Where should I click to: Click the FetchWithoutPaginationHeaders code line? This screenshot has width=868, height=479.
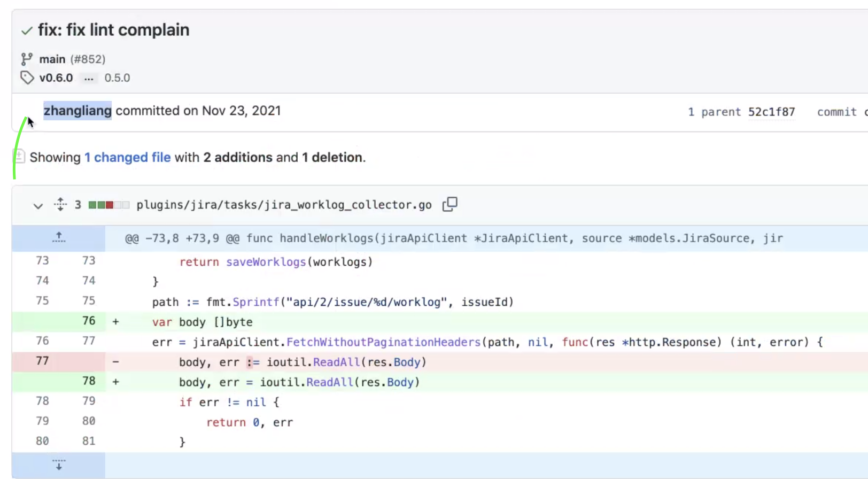pos(487,342)
